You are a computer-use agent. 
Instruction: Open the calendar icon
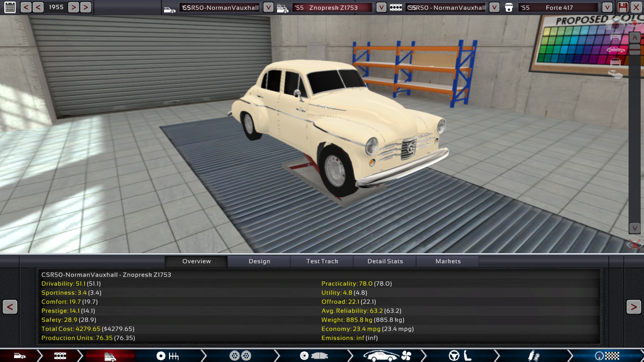coord(10,7)
